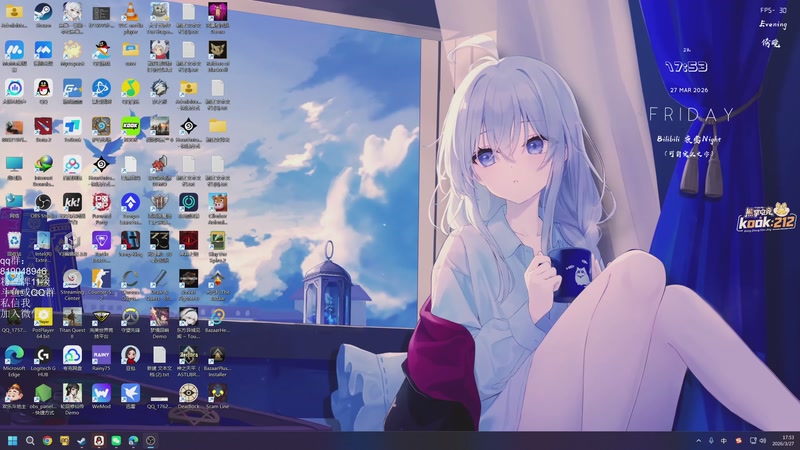Open the Windows Start menu
Viewport: 800px width, 450px height.
(x=13, y=441)
